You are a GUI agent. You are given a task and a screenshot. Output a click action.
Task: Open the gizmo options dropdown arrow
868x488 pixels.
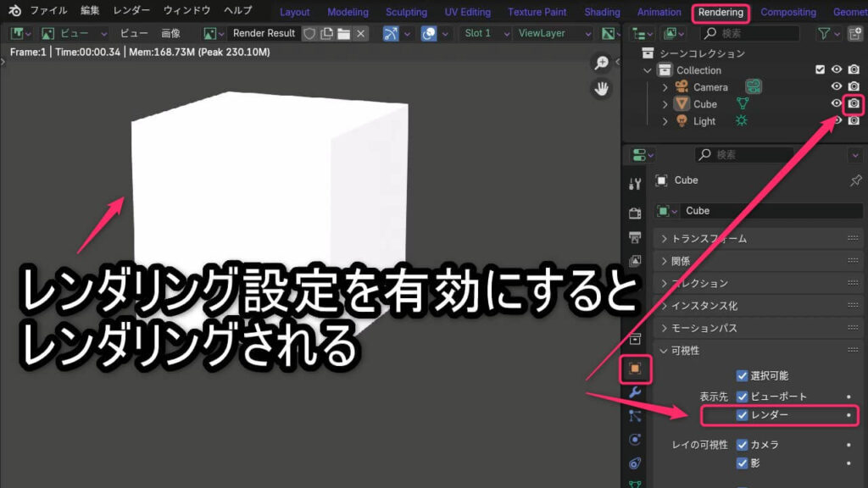click(x=407, y=34)
